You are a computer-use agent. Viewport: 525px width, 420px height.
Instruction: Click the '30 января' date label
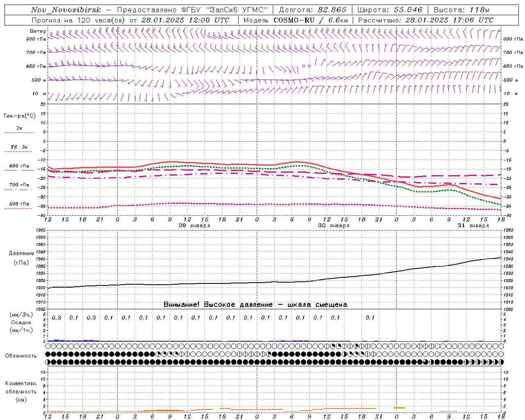click(x=334, y=226)
